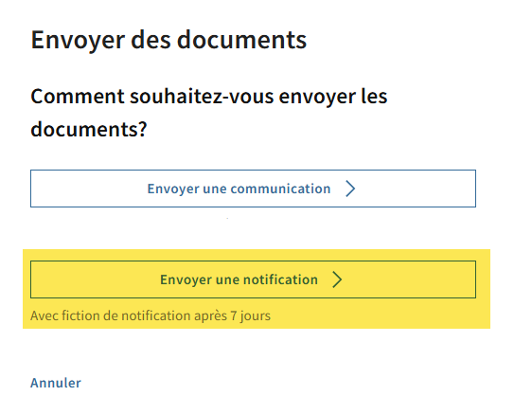The image size is (532, 414).
Task: Click the "Avec fiction de notification après 7 jours" hint
Action: 151,315
